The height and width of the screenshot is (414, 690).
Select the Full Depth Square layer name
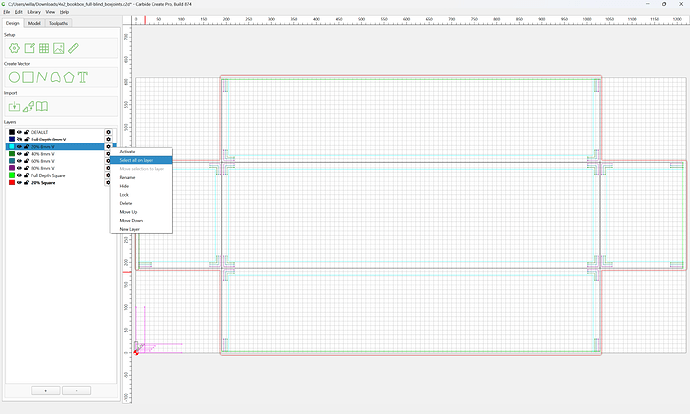48,176
